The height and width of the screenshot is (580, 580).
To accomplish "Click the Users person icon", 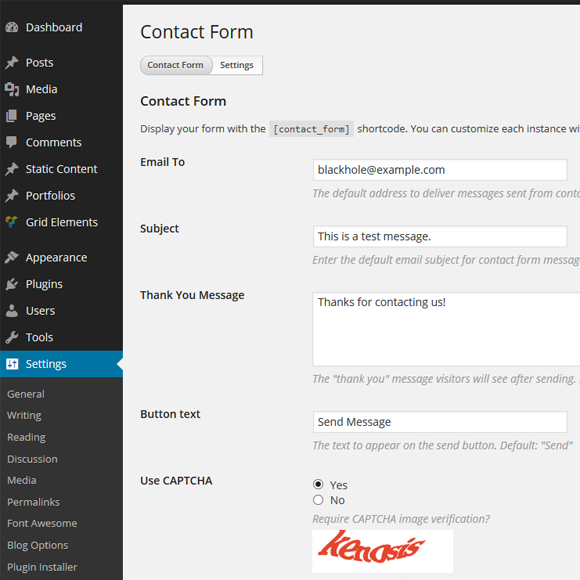I will click(x=12, y=311).
